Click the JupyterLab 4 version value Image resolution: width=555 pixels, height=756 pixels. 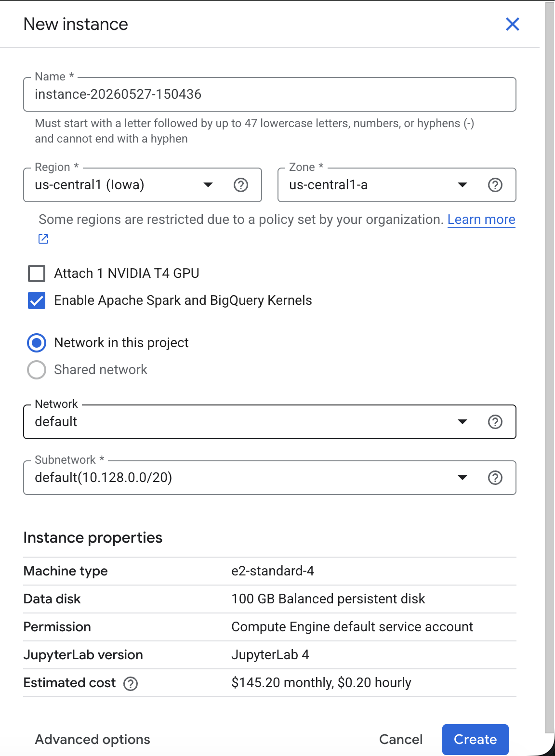coord(270,655)
